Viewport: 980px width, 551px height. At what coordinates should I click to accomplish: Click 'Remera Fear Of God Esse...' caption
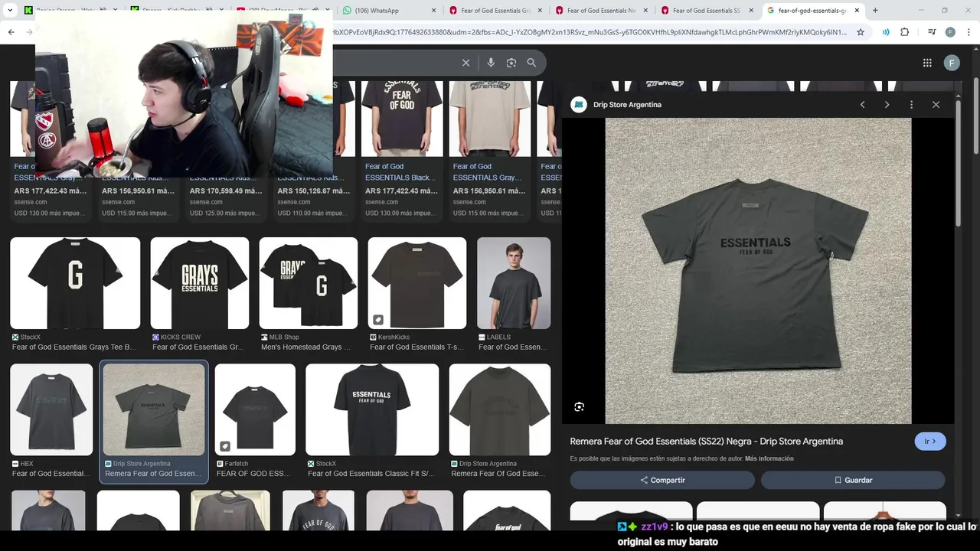[499, 474]
